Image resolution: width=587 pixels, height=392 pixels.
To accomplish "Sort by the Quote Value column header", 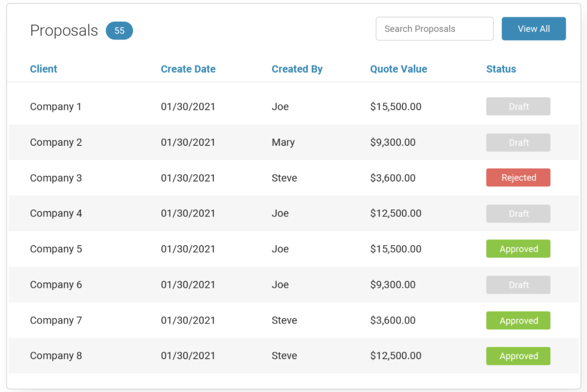I will (x=399, y=69).
